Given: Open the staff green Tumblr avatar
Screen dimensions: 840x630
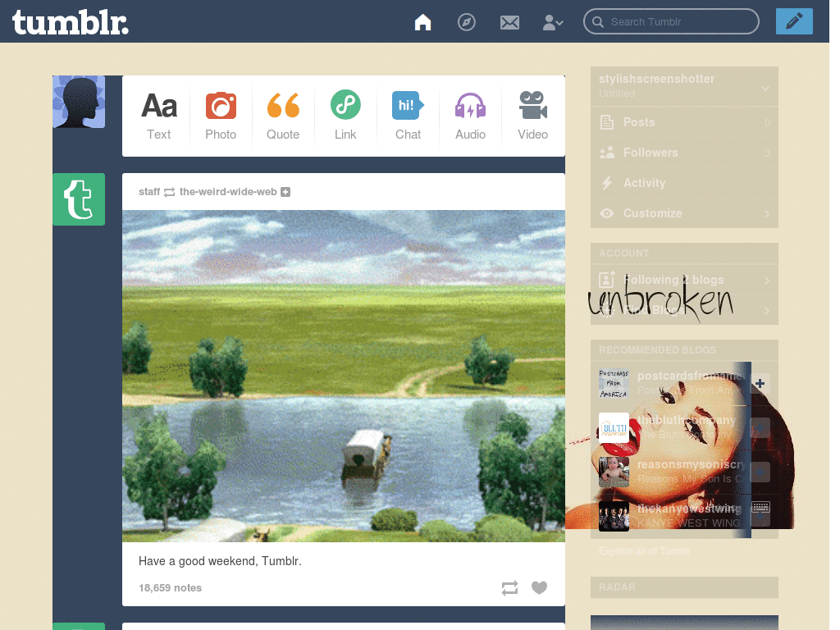Looking at the screenshot, I should 79,199.
